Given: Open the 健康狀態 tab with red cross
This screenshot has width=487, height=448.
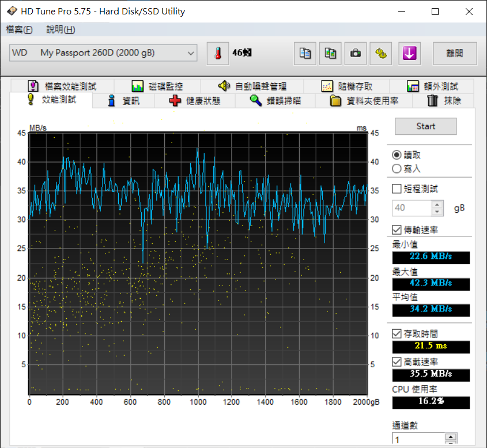Looking at the screenshot, I should (x=195, y=101).
